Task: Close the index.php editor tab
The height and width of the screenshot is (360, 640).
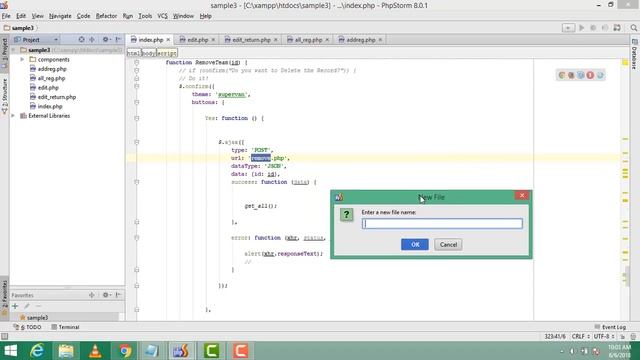Action: [168, 40]
